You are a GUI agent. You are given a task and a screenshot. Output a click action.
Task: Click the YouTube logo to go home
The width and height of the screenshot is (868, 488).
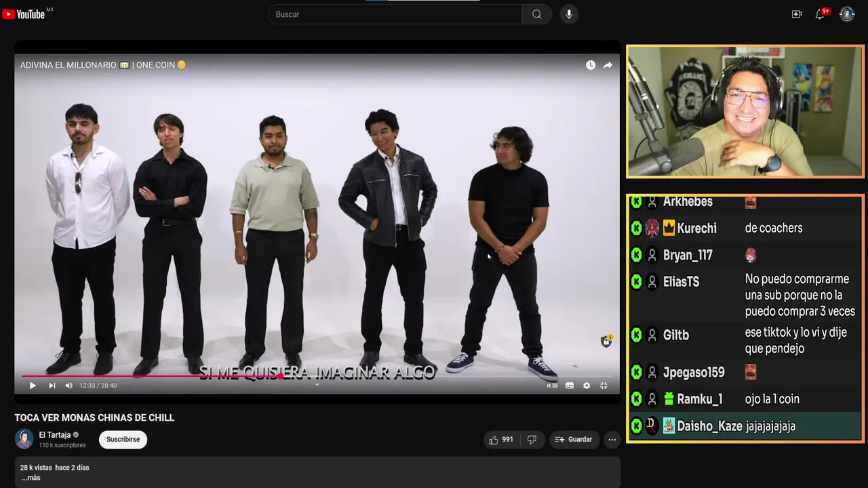point(24,14)
